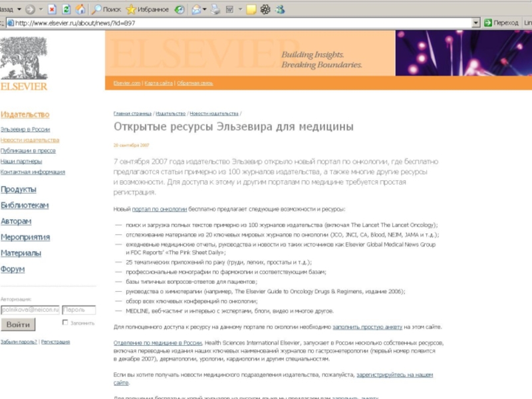
Task: Open Поиск search magnifier in toolbar
Action: tap(106, 9)
